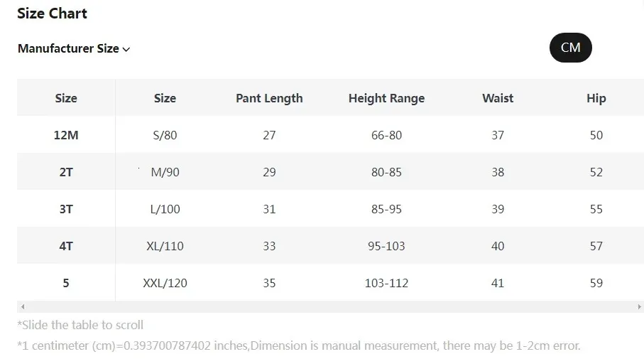
Task: Click the horizontal scrollbar track below the table
Action: pos(330,306)
